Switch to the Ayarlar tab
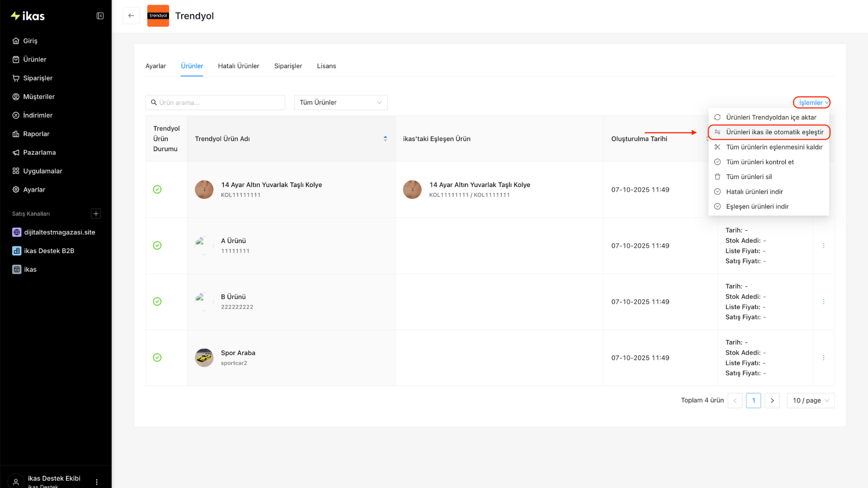 156,66
